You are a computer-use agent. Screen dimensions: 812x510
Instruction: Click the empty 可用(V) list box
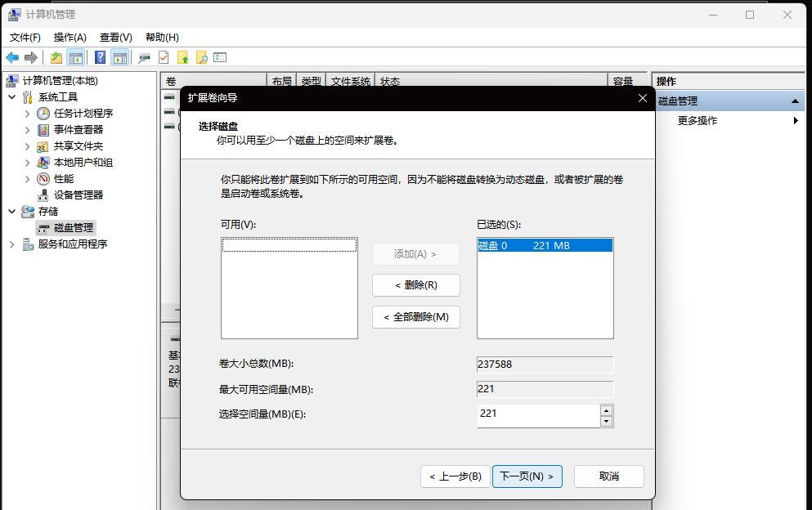[289, 289]
